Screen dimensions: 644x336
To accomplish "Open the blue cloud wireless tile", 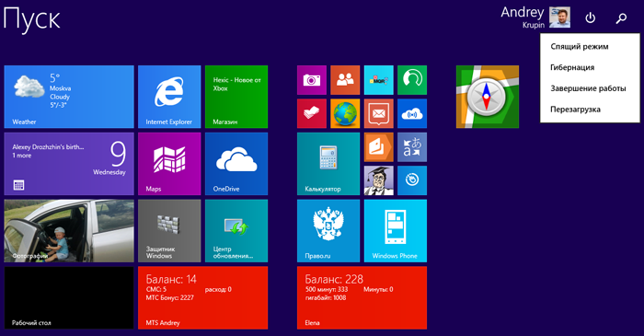I will pos(412,113).
